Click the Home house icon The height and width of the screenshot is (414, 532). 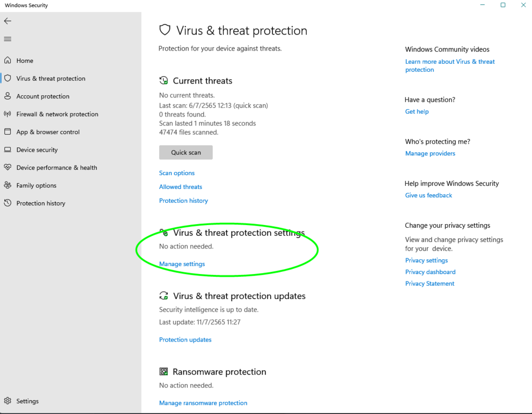pos(7,61)
